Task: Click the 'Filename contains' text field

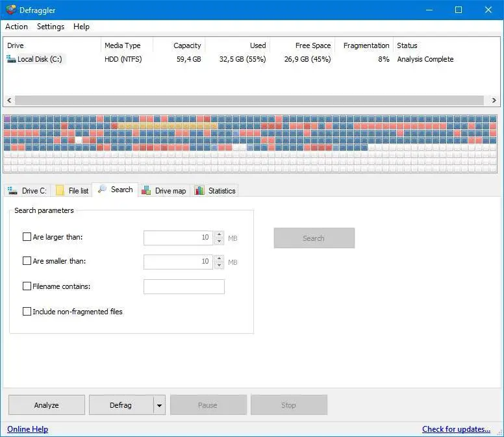Action: tap(184, 286)
